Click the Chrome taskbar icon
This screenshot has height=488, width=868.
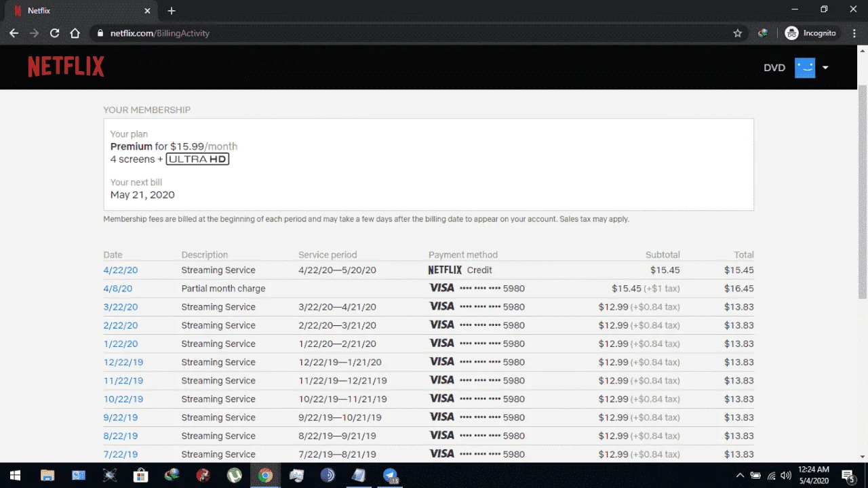tap(265, 475)
